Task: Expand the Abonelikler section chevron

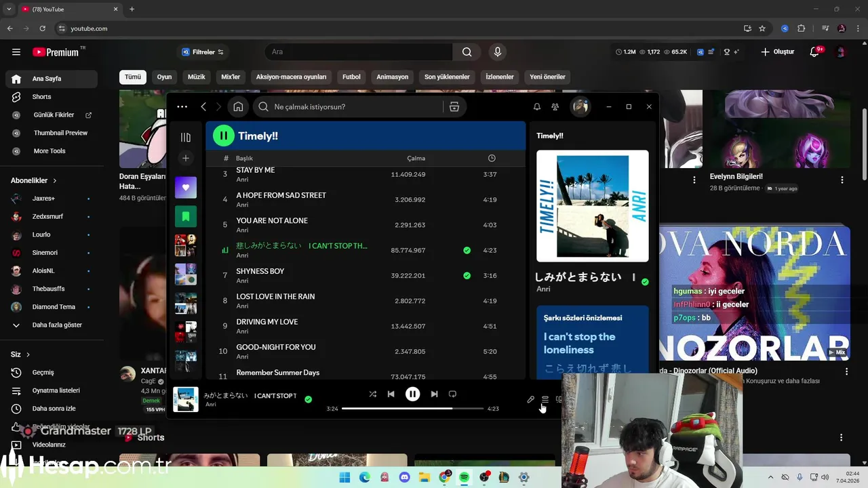Action: click(x=55, y=181)
